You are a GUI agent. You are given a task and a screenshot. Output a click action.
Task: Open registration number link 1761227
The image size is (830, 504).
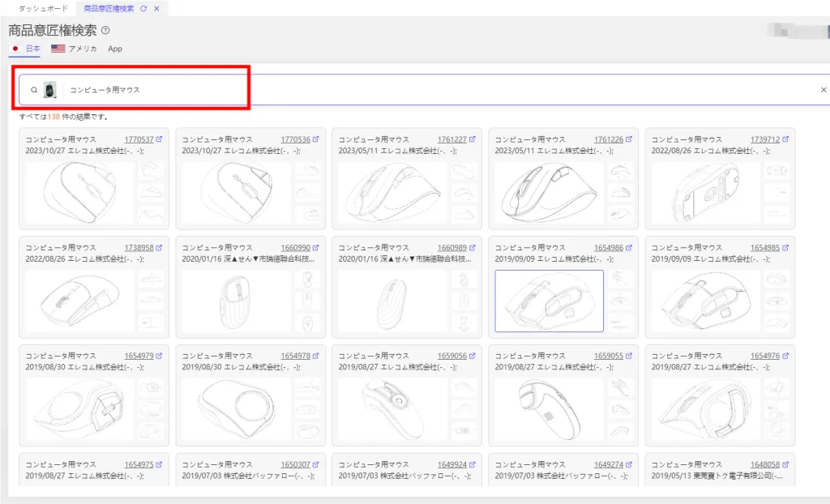(452, 139)
